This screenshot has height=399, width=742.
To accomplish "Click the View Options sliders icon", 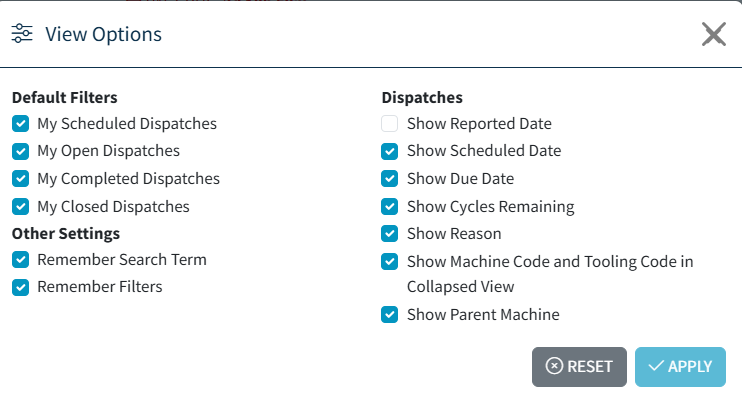I will [x=22, y=34].
